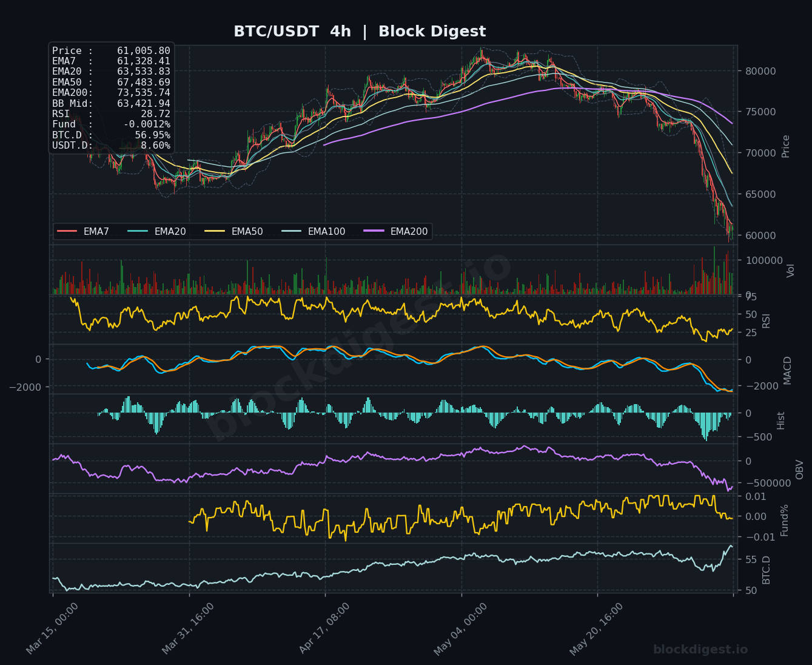This screenshot has height=665, width=812.
Task: Click the 100000 volume axis label
Action: [x=763, y=260]
